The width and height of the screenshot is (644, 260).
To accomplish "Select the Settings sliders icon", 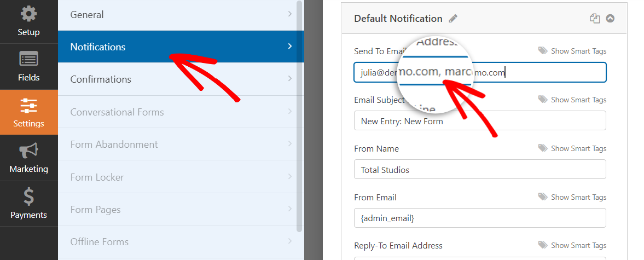I will point(29,106).
